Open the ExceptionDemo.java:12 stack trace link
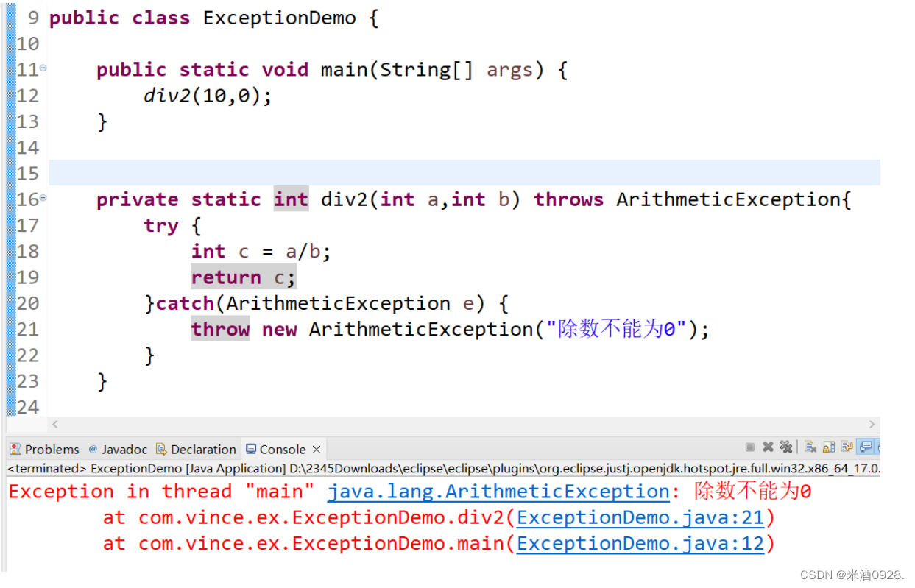The image size is (915, 588). pos(639,544)
